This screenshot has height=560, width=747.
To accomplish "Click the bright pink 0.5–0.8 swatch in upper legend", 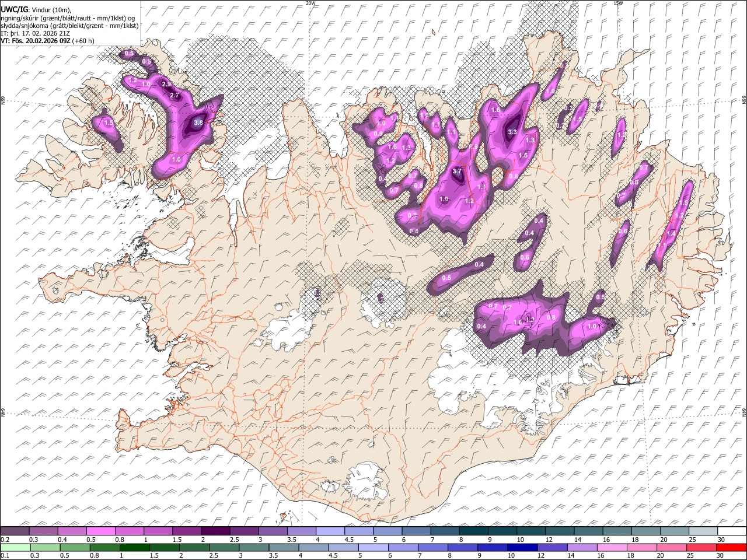I will [x=100, y=531].
